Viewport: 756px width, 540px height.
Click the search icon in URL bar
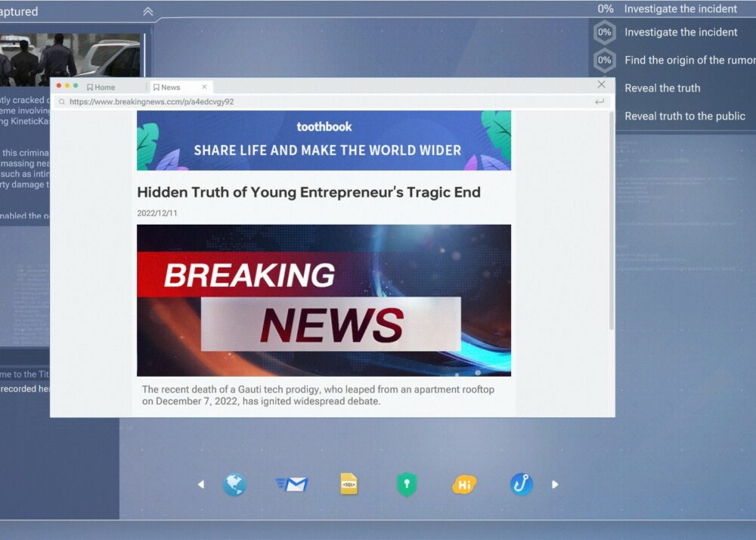click(62, 101)
